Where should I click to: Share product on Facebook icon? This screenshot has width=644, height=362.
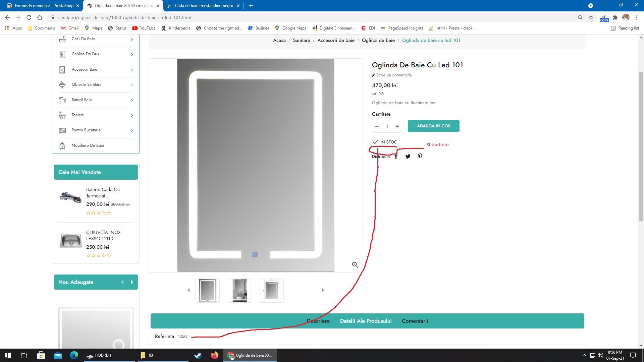(x=396, y=156)
